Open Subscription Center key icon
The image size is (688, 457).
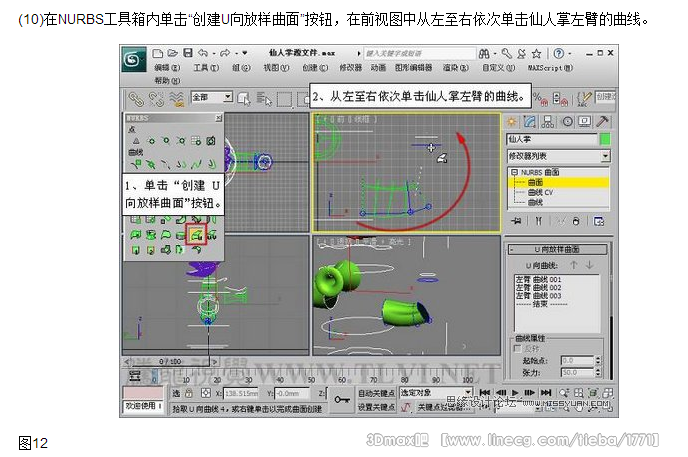(x=506, y=54)
